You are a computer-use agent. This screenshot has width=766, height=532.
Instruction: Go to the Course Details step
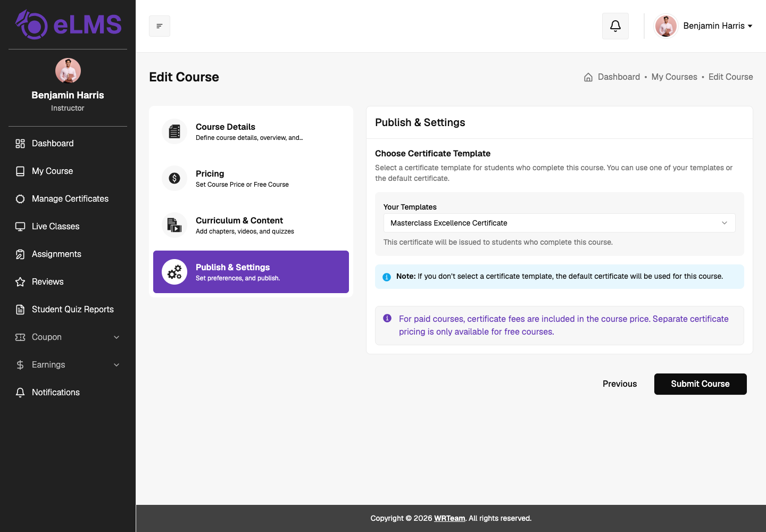point(251,131)
